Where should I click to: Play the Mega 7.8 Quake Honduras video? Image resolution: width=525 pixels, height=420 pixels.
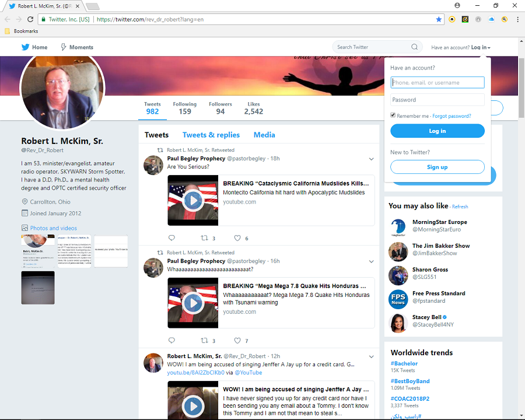(x=193, y=303)
